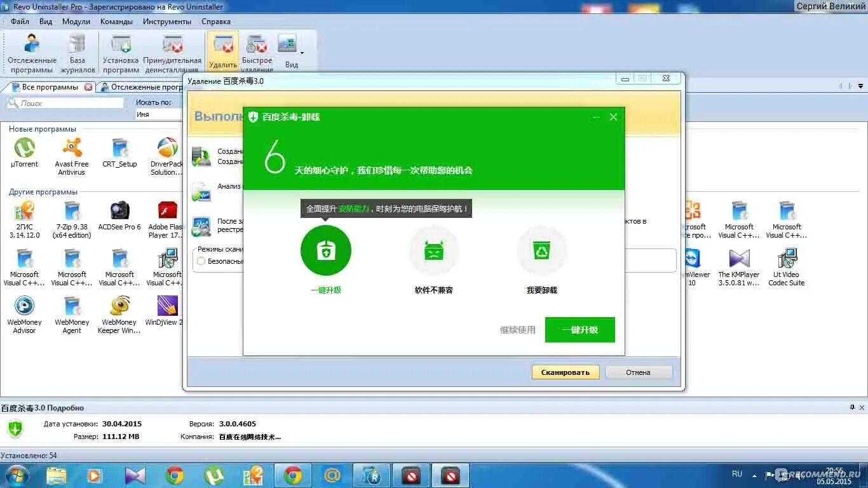Open the Модули menu

(76, 21)
